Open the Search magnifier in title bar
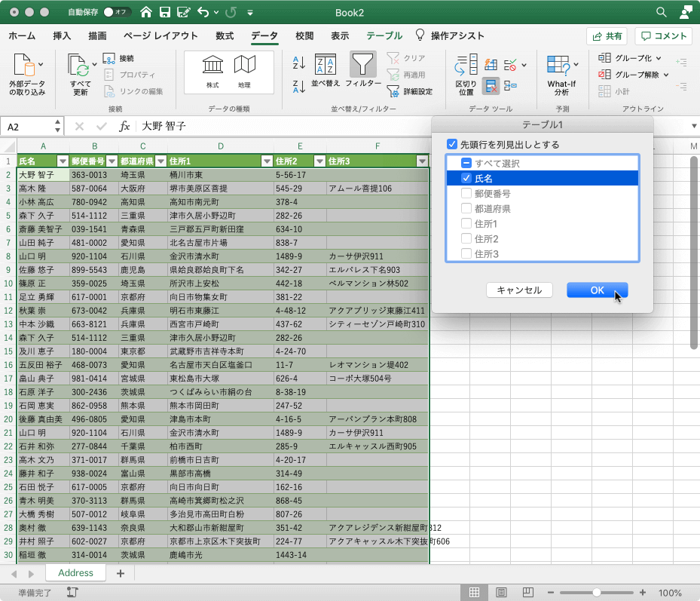 pyautogui.click(x=661, y=12)
